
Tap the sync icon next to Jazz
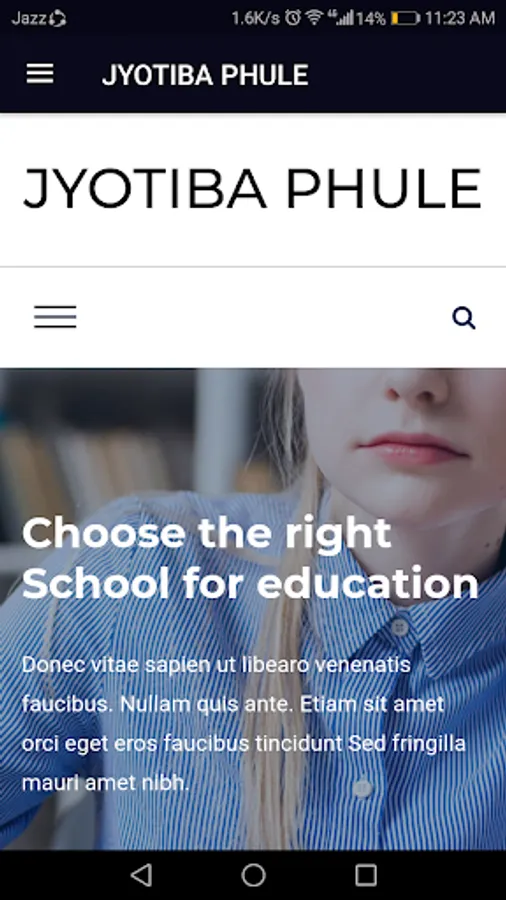coord(57,19)
